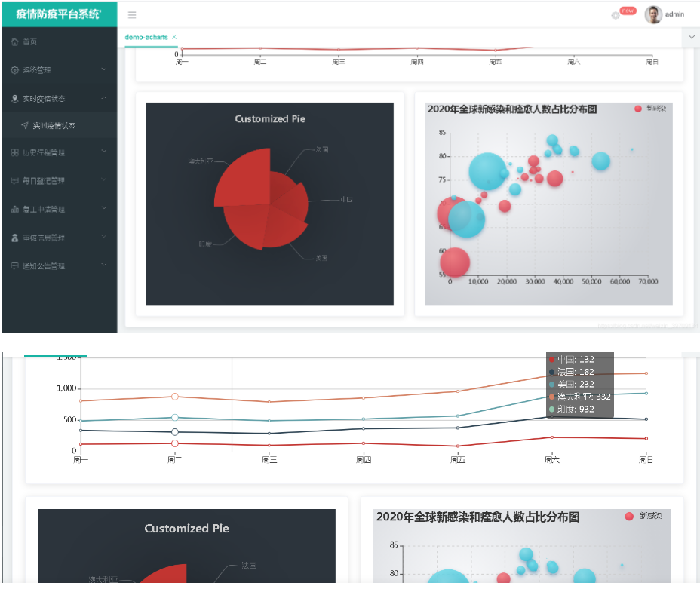Click the map pin icon in the sidebar
The width and height of the screenshot is (700, 589).
click(15, 99)
